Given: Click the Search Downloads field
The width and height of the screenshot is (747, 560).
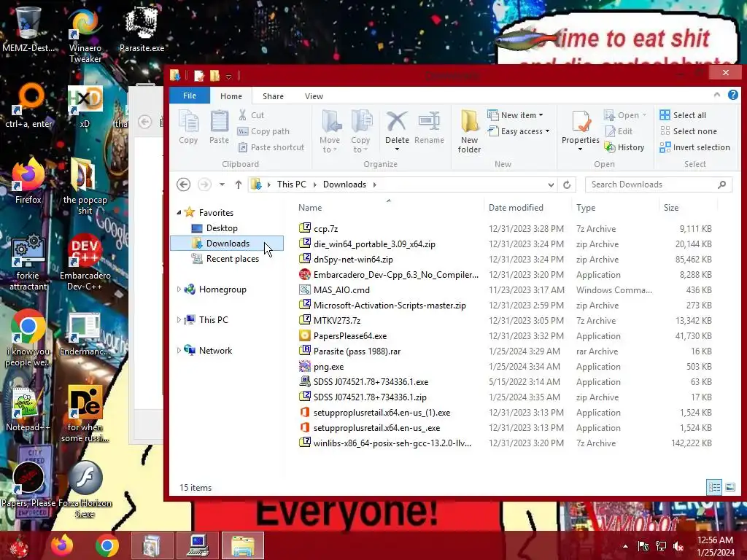Looking at the screenshot, I should pos(658,184).
